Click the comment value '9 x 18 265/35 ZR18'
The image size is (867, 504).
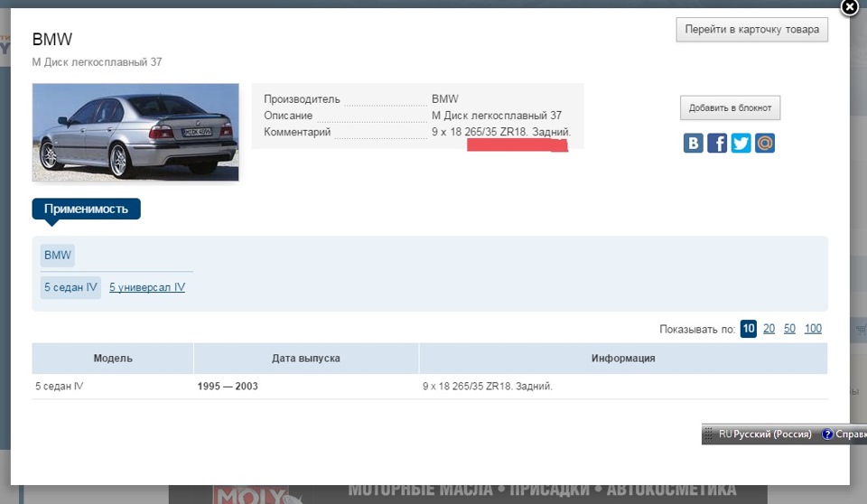click(x=480, y=132)
